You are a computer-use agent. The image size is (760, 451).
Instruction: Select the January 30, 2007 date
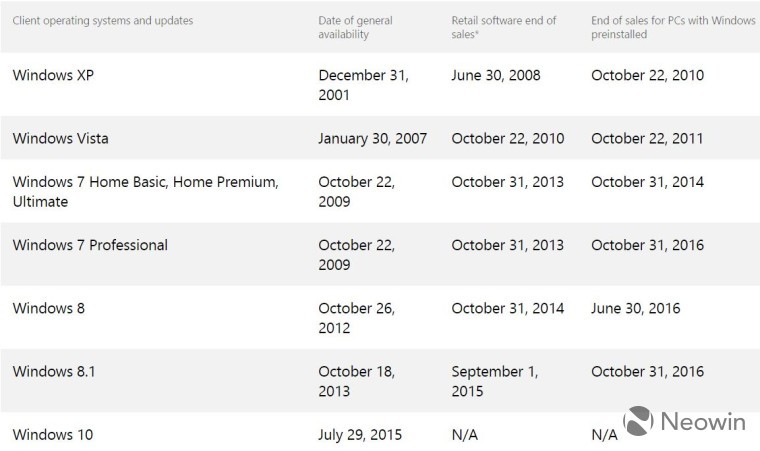click(373, 139)
